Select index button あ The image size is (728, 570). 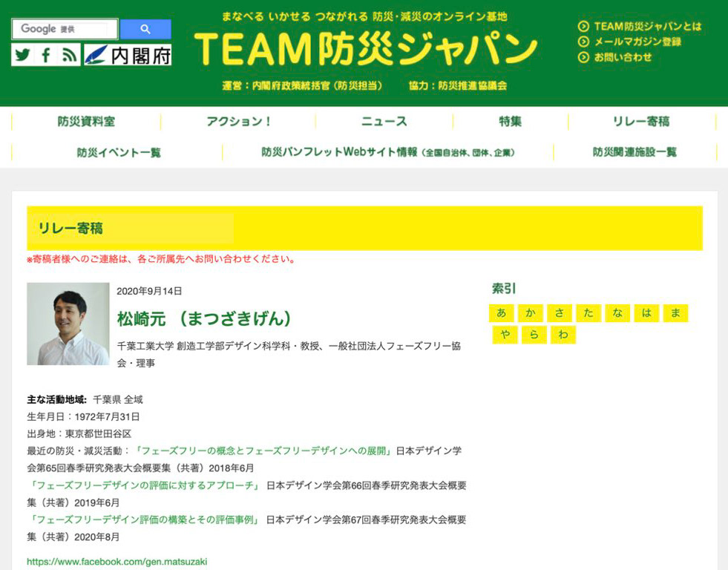[x=502, y=313]
